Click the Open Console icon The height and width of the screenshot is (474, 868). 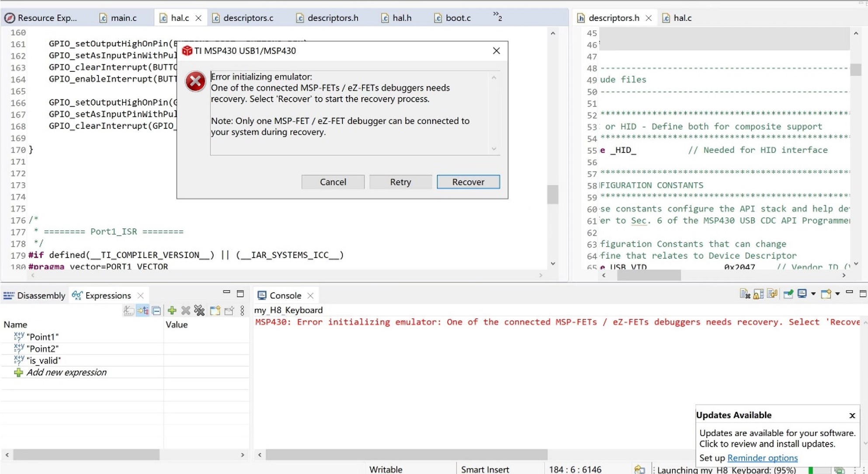tap(826, 294)
